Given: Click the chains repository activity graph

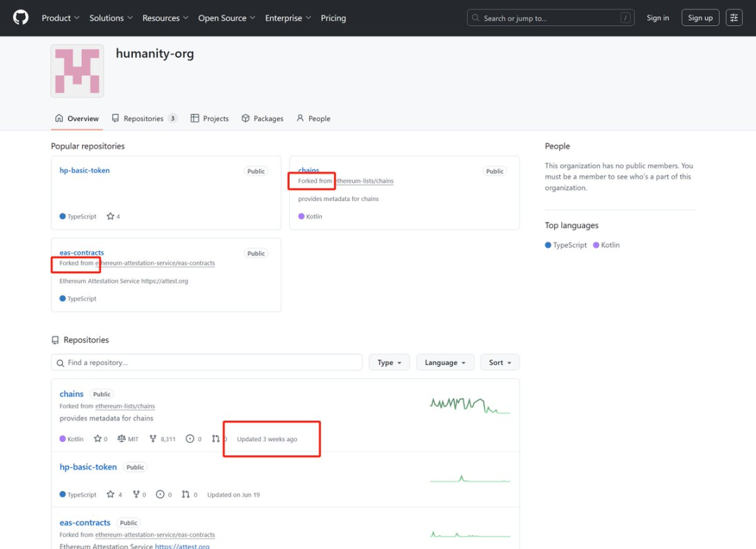Looking at the screenshot, I should 470,405.
